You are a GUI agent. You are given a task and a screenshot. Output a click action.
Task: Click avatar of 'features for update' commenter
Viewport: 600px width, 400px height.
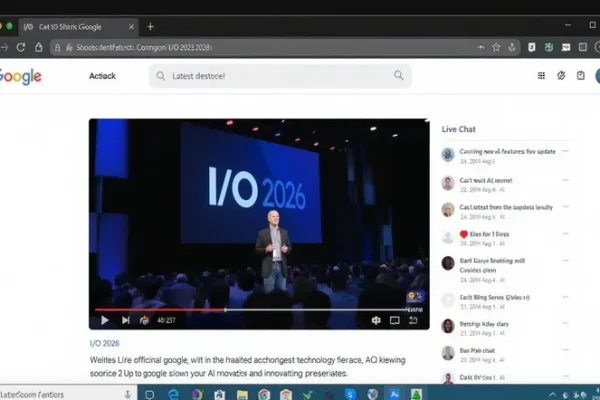click(448, 155)
